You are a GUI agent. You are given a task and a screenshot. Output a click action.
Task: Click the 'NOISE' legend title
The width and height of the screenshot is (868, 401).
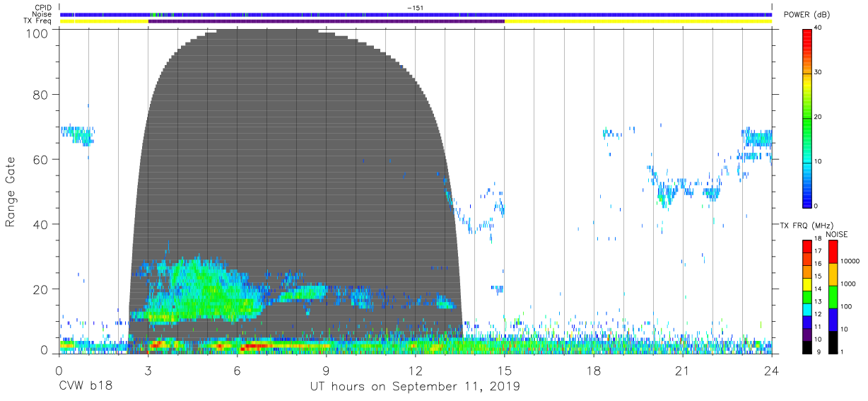click(x=837, y=234)
